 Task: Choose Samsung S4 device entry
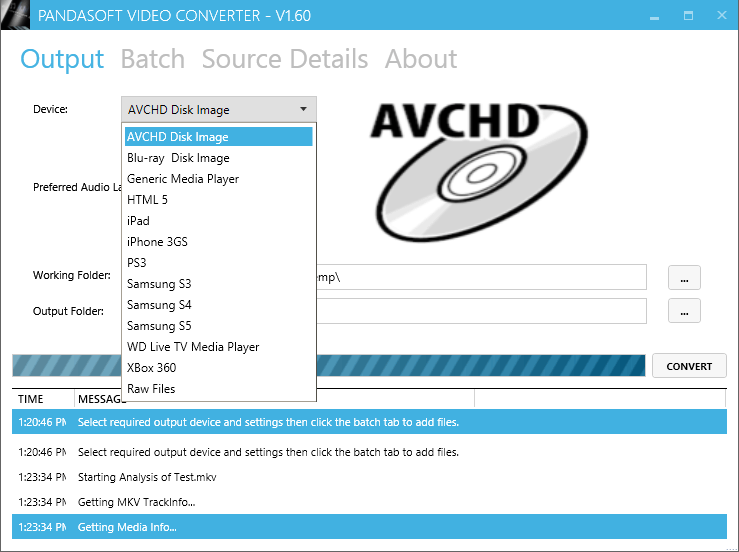click(219, 305)
